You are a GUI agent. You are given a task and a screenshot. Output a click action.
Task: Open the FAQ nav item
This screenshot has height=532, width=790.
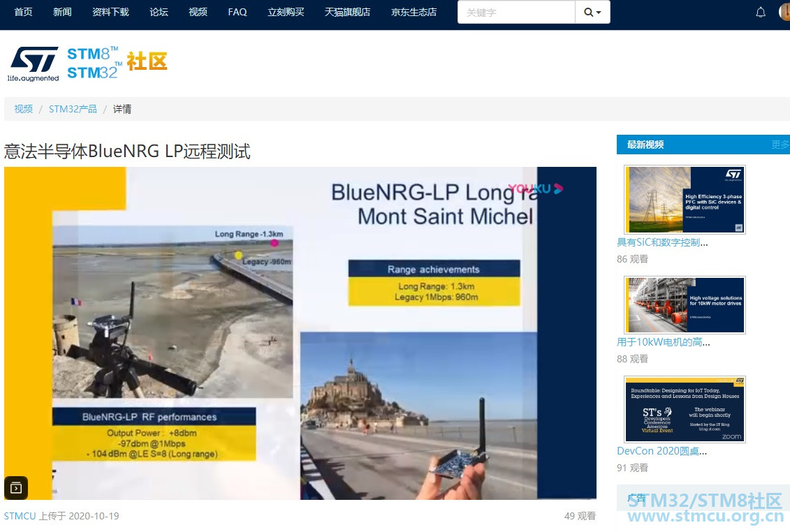237,12
